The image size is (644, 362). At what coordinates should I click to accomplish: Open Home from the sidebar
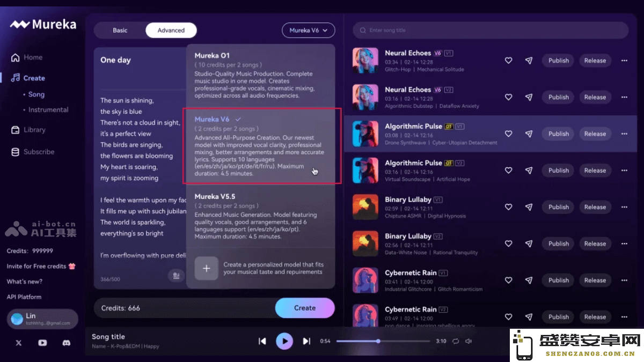(x=27, y=57)
